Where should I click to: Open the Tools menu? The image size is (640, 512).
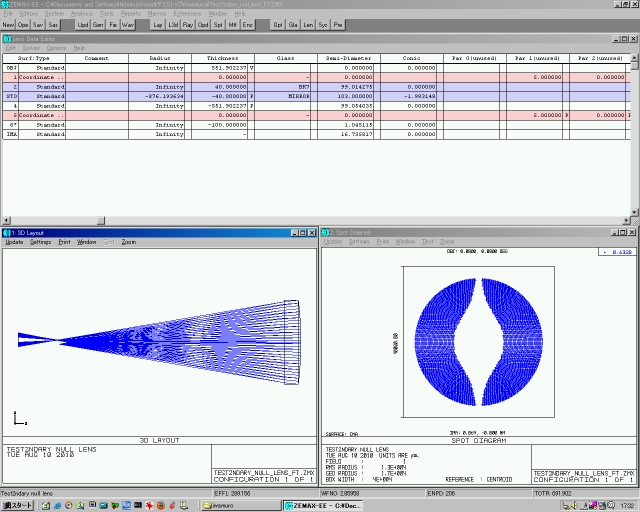(107, 13)
